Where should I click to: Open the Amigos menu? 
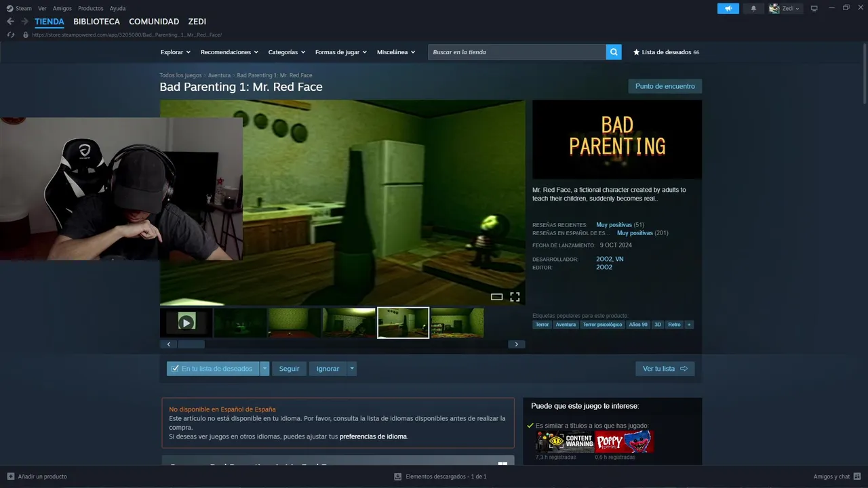coord(62,8)
